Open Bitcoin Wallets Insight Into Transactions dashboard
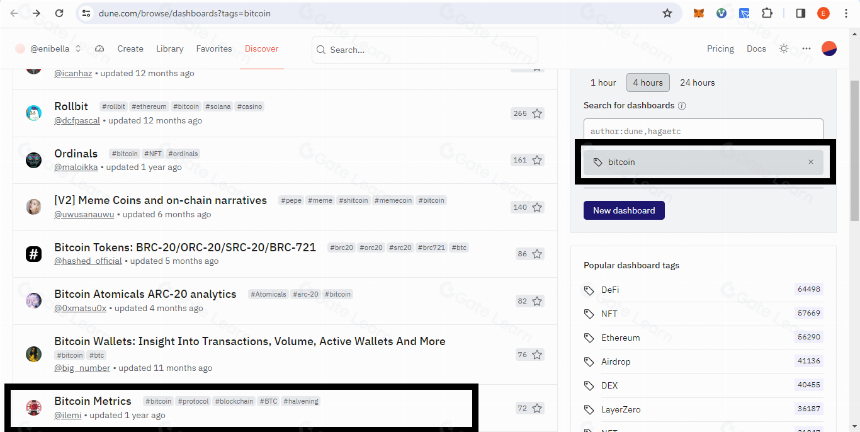The image size is (860, 432). (250, 341)
